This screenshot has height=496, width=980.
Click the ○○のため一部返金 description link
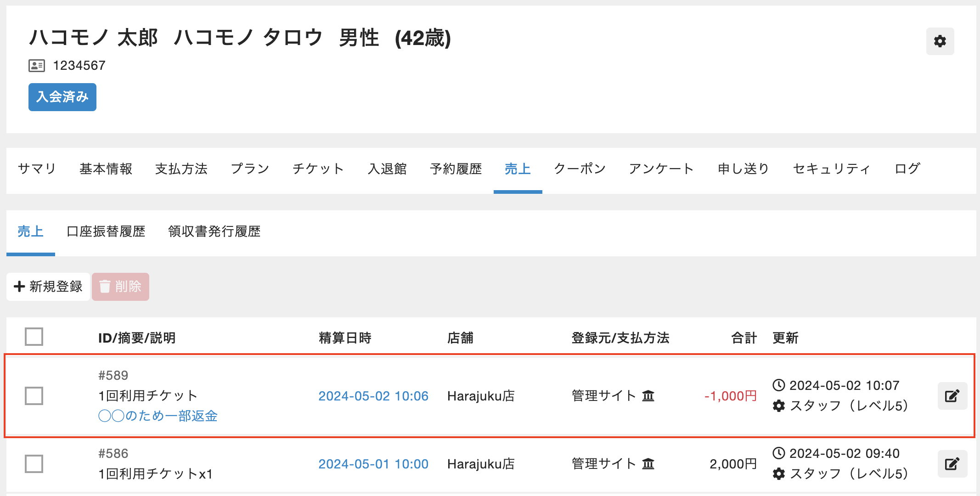[158, 416]
